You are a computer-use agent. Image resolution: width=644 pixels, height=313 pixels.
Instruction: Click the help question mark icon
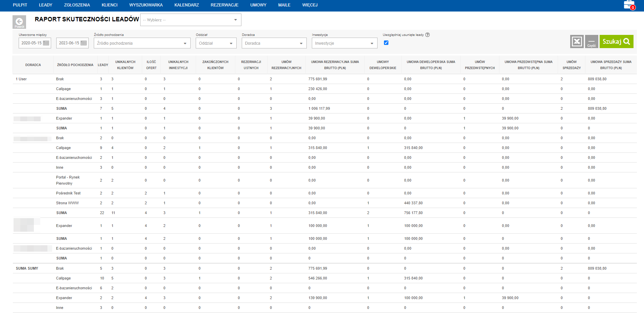click(x=427, y=35)
